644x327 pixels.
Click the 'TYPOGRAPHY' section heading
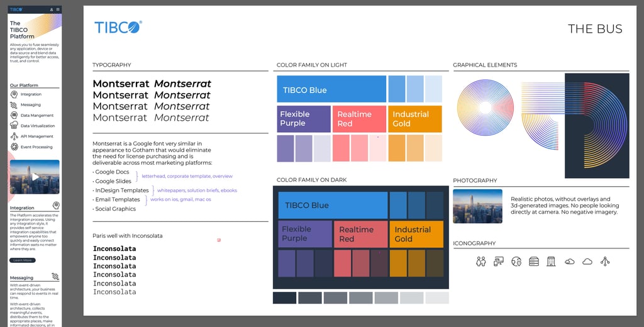point(112,65)
